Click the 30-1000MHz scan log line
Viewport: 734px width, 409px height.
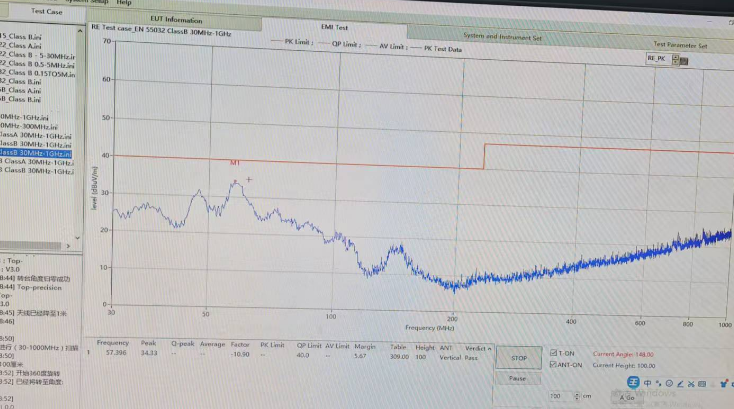[39, 348]
